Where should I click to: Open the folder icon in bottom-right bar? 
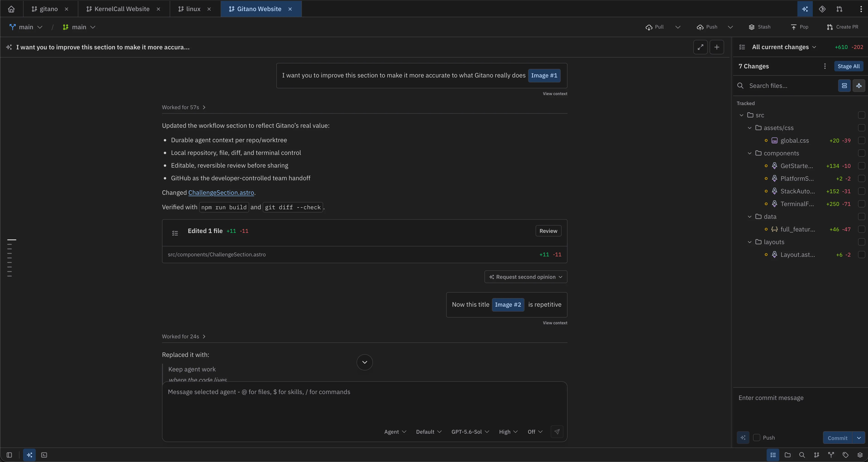(x=787, y=455)
